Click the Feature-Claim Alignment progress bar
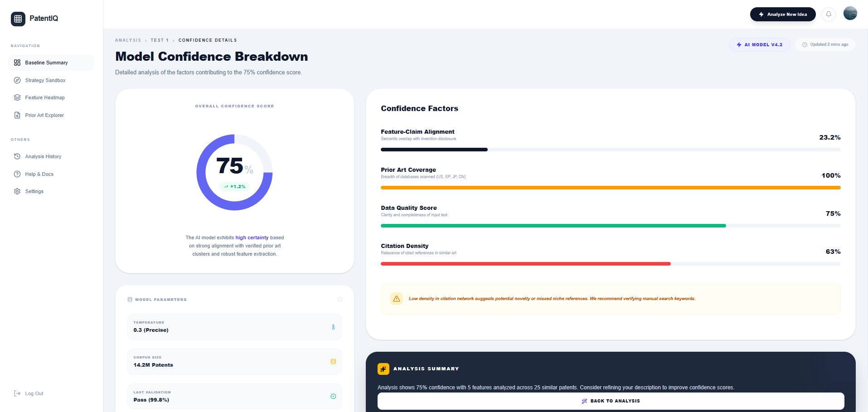The height and width of the screenshot is (412, 868). (x=611, y=150)
